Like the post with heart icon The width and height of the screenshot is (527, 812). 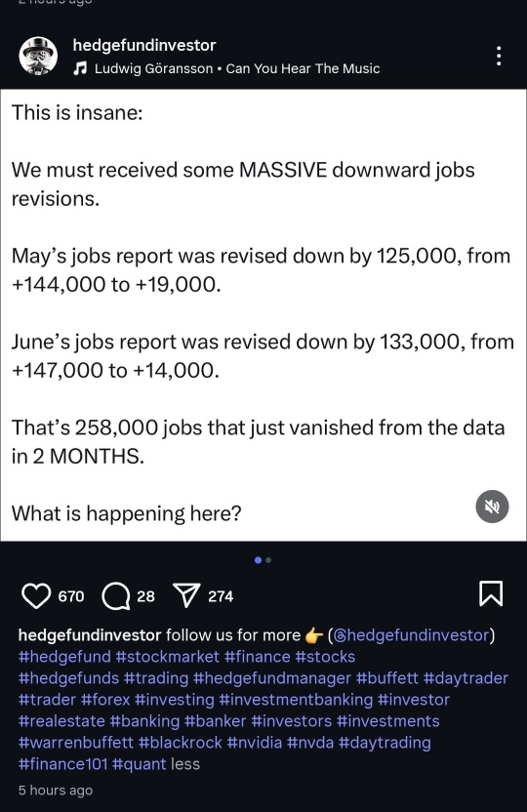36,596
